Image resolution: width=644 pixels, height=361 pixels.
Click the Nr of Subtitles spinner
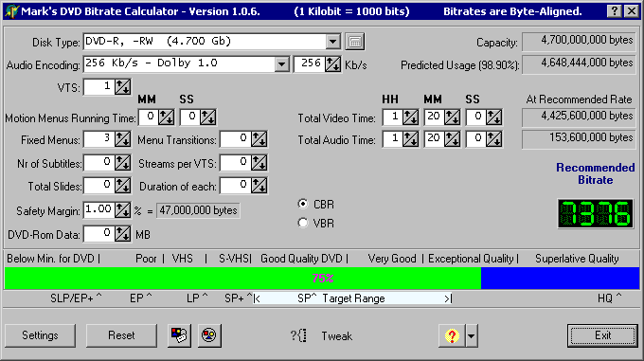pos(122,163)
